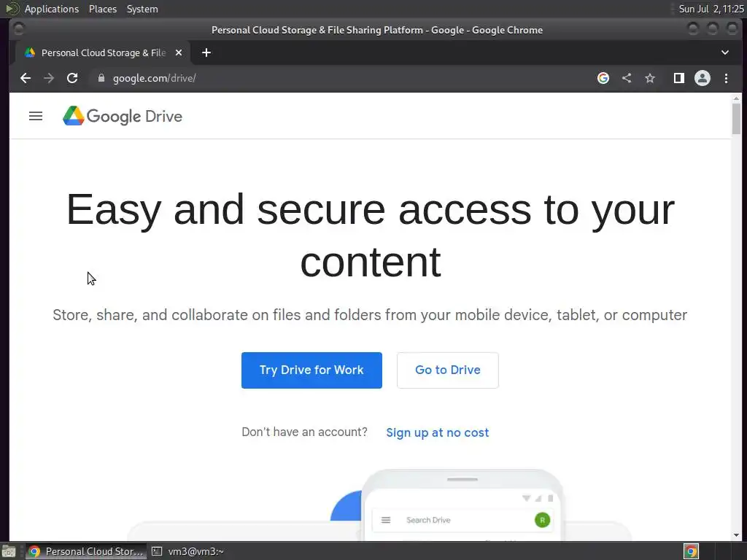
Task: Open the Applications menu
Action: tap(52, 9)
